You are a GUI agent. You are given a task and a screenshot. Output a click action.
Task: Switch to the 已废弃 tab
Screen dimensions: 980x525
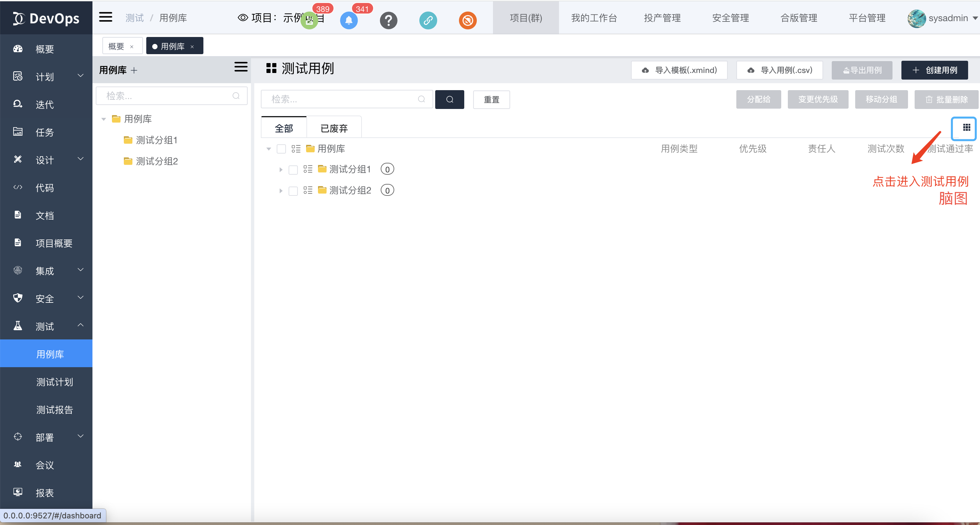click(334, 128)
